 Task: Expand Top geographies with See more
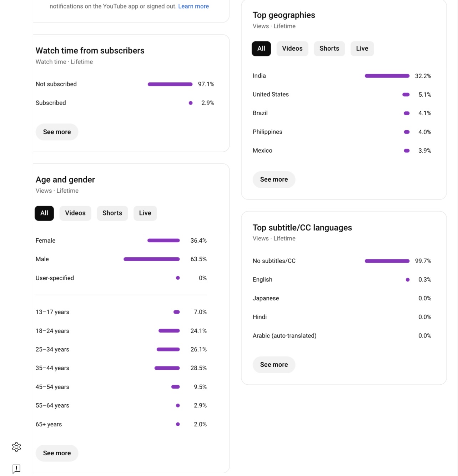pyautogui.click(x=274, y=179)
